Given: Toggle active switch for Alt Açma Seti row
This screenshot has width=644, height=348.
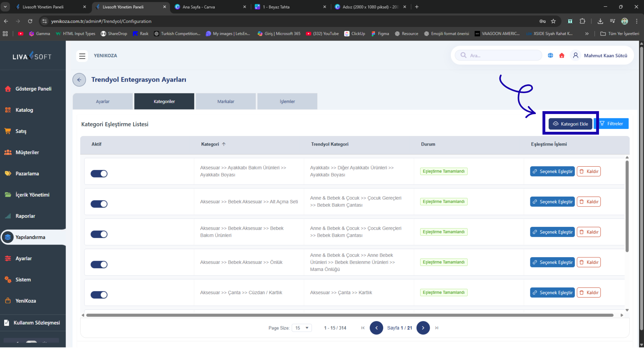Looking at the screenshot, I should (x=99, y=204).
